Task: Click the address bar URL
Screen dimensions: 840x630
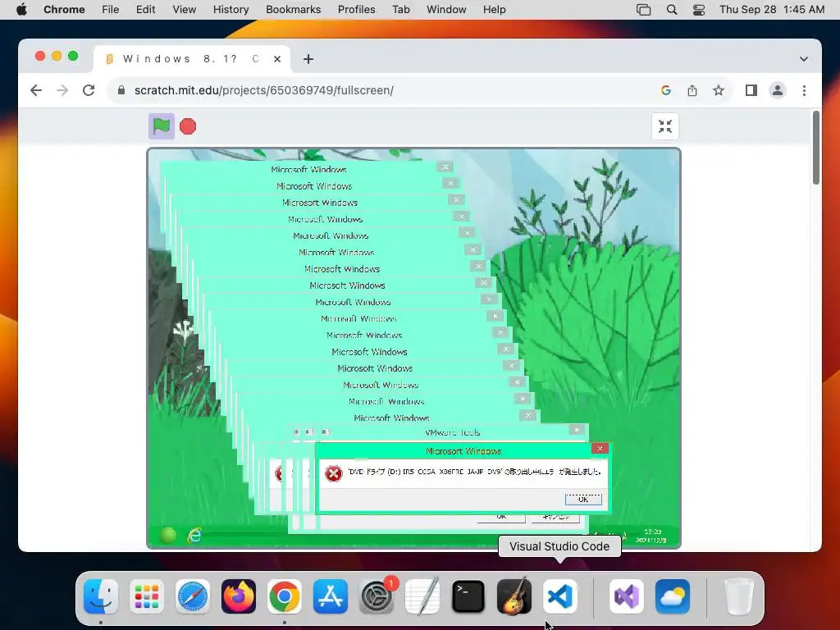Action: (x=263, y=90)
